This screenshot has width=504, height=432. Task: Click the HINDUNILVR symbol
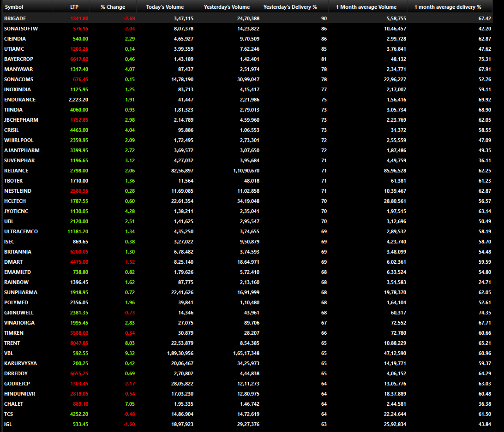(19, 394)
